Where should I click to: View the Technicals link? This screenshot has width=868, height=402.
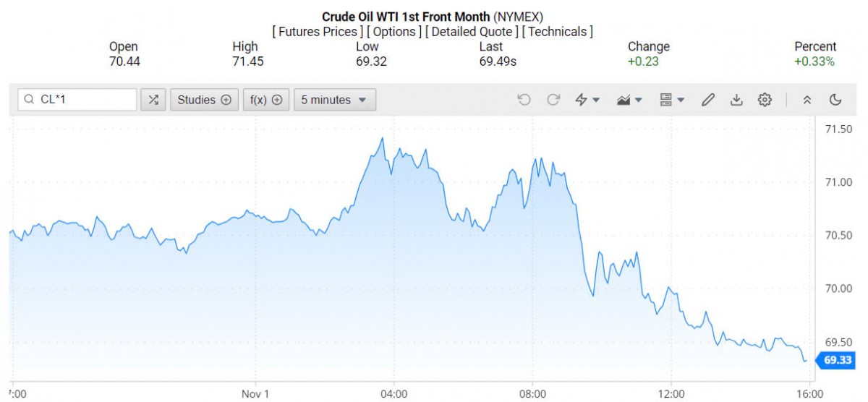[557, 32]
